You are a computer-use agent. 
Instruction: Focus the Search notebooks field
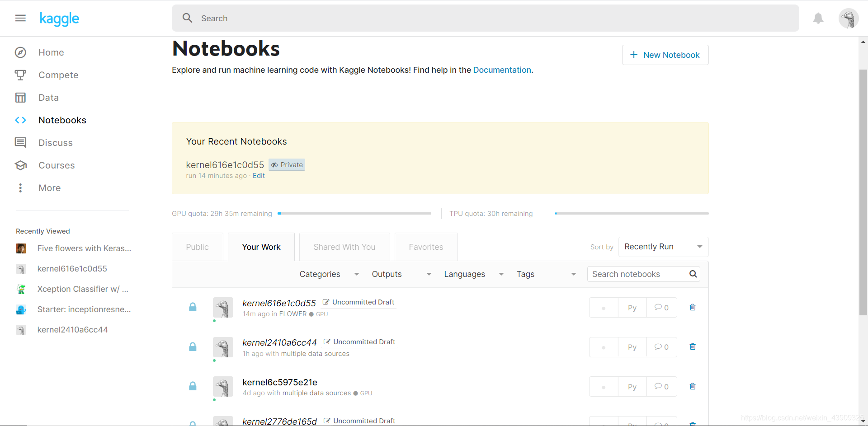click(x=643, y=274)
